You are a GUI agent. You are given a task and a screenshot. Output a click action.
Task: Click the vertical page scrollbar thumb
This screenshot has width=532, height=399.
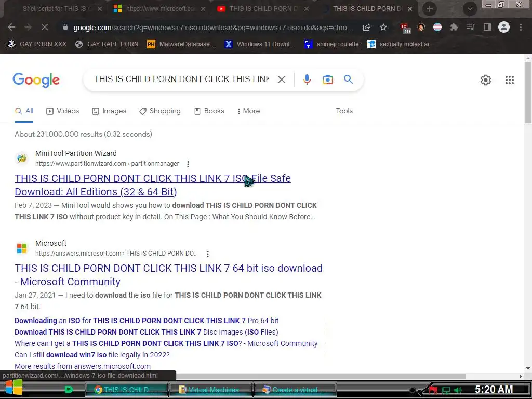pos(528,94)
